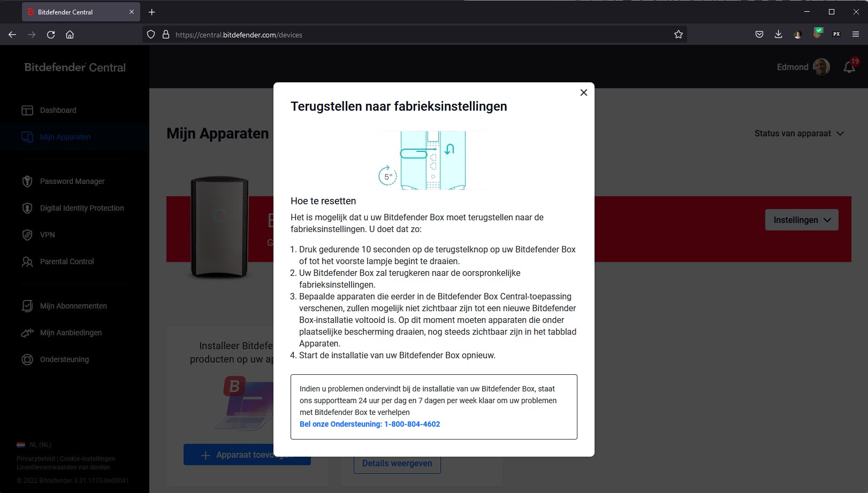Click the green checkmark extension icon

tap(817, 33)
